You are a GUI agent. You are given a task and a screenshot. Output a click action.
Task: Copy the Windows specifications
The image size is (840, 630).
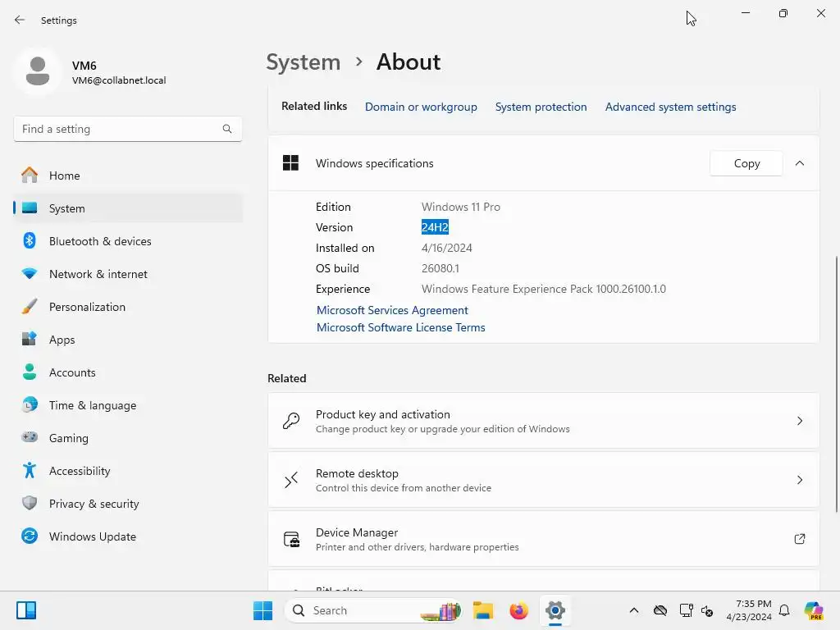tap(746, 163)
